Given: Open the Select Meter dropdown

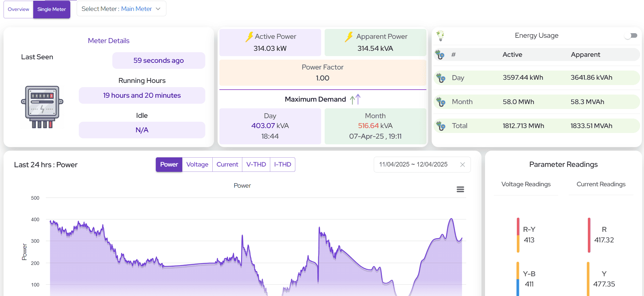Looking at the screenshot, I should pyautogui.click(x=121, y=9).
